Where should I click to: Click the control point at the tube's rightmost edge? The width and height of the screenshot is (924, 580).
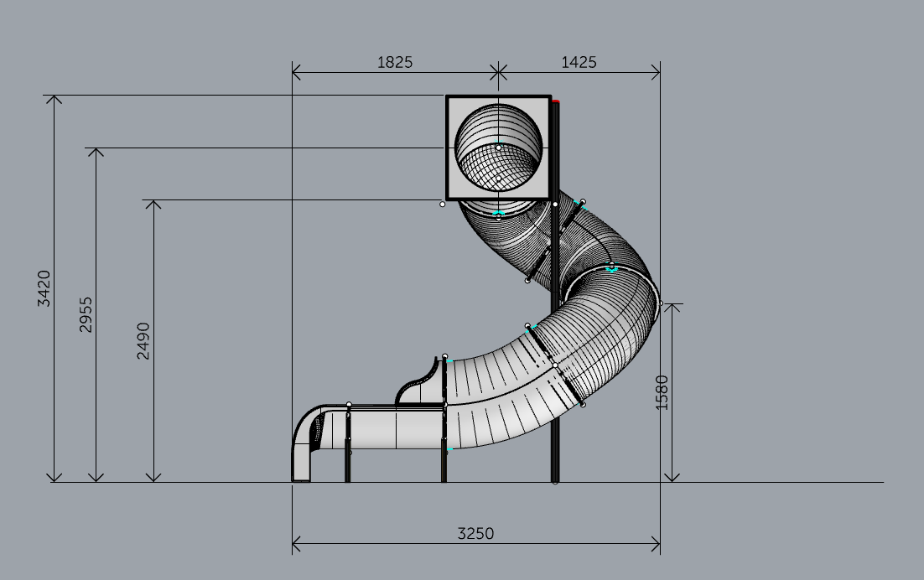point(660,303)
